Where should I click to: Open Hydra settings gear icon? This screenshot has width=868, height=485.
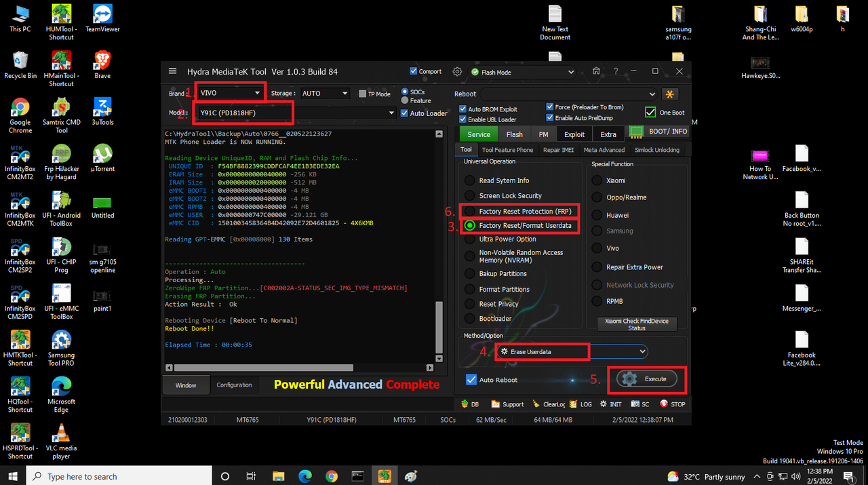click(457, 71)
